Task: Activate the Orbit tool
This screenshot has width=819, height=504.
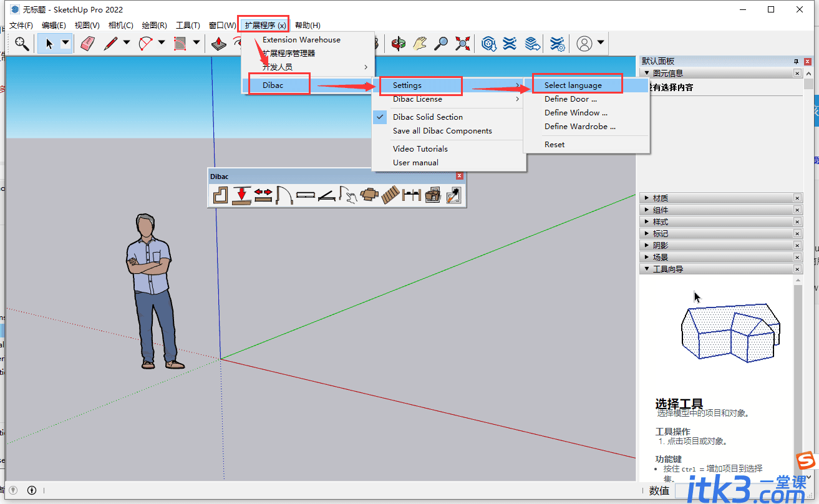Action: [398, 43]
